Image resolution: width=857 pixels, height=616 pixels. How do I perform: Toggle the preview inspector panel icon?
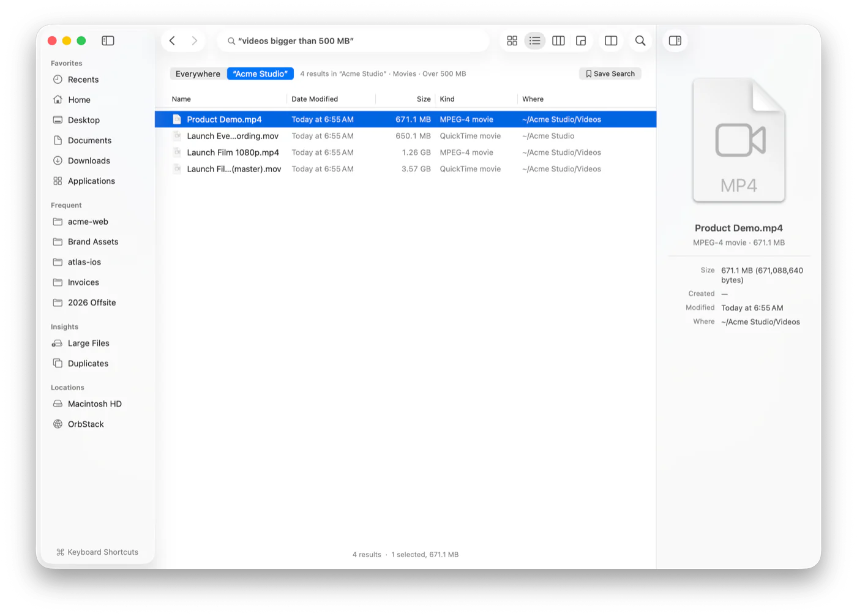point(675,40)
